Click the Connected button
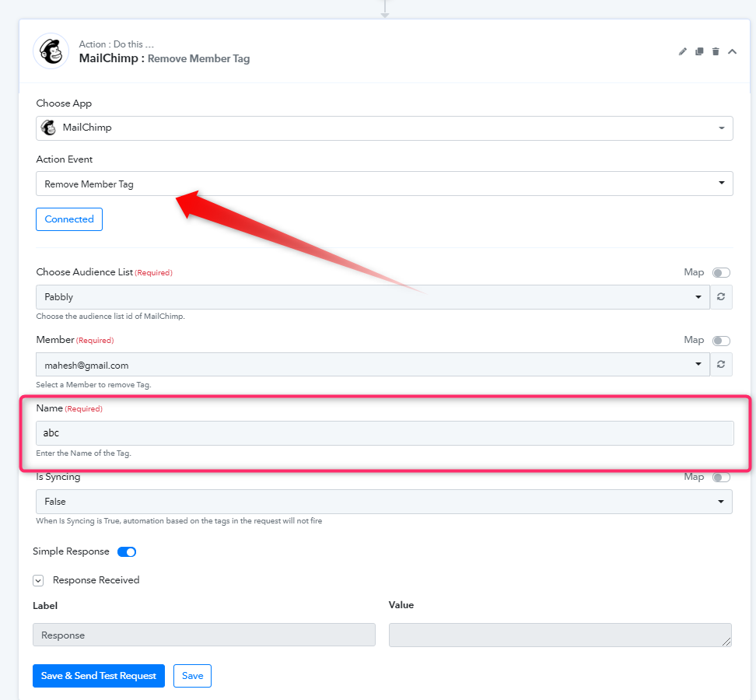The height and width of the screenshot is (700, 756). 69,219
